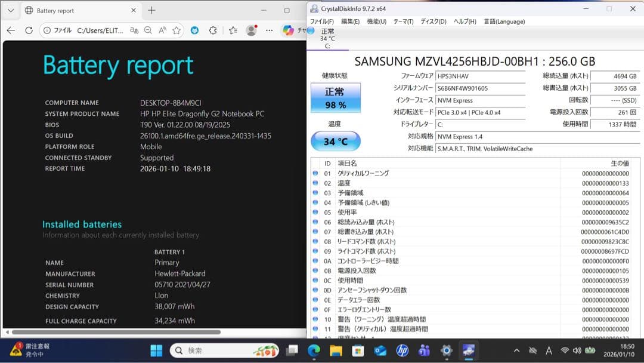Open the Edge Settings and more (...) menu
This screenshot has width=644, height=363.
(270, 30)
